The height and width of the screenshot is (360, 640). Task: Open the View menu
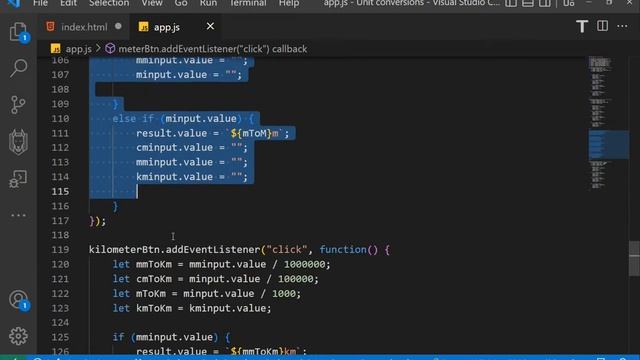pyautogui.click(x=152, y=3)
